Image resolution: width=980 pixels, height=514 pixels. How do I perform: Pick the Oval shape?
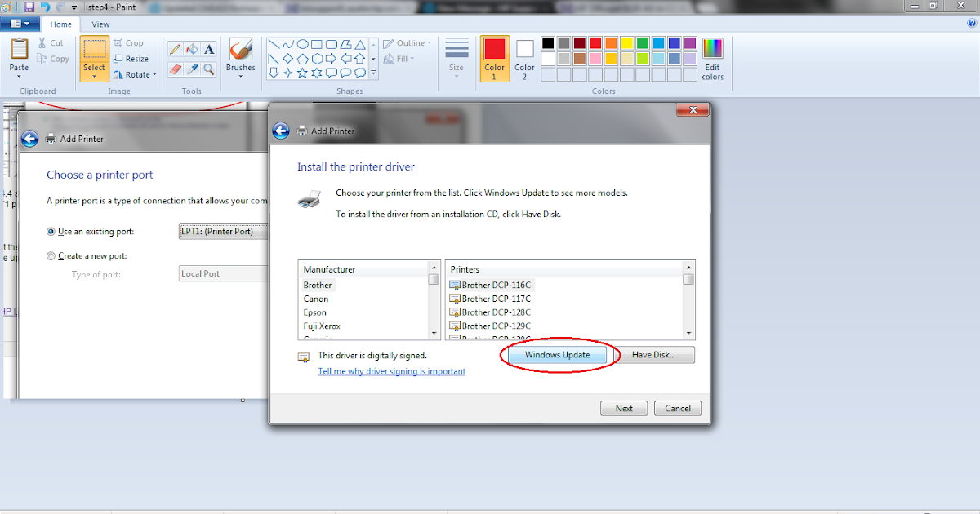tap(302, 44)
